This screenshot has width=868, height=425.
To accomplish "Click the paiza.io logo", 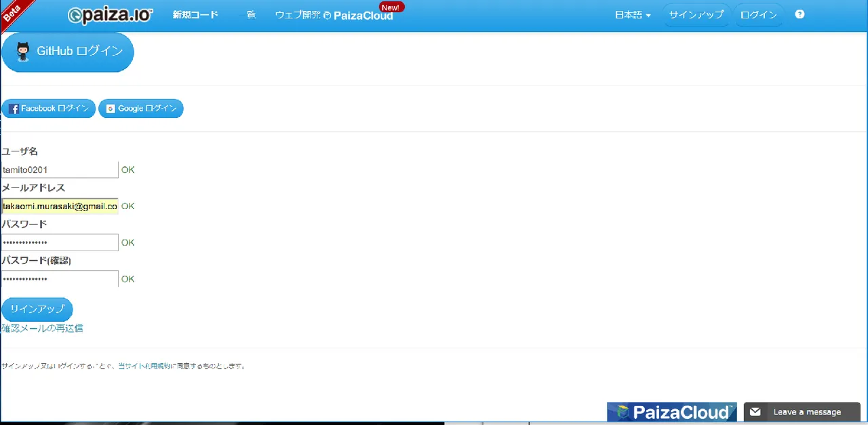I will tap(111, 15).
